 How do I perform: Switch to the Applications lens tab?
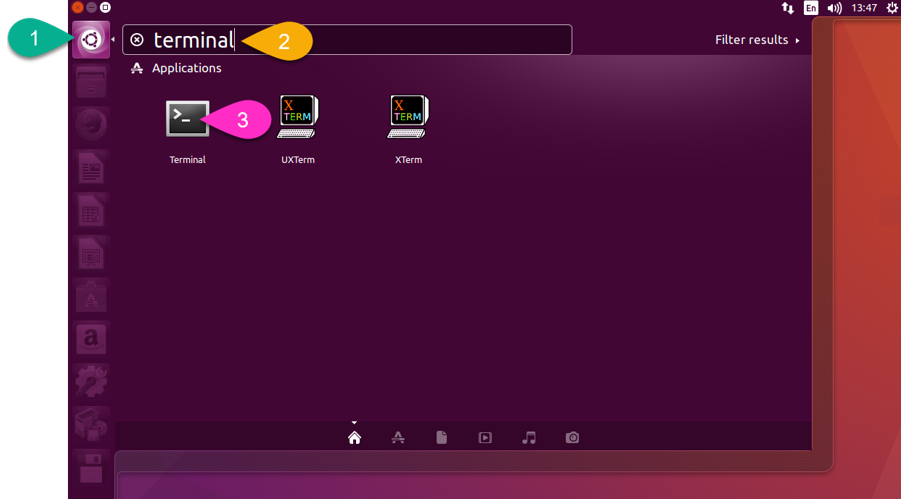(398, 438)
